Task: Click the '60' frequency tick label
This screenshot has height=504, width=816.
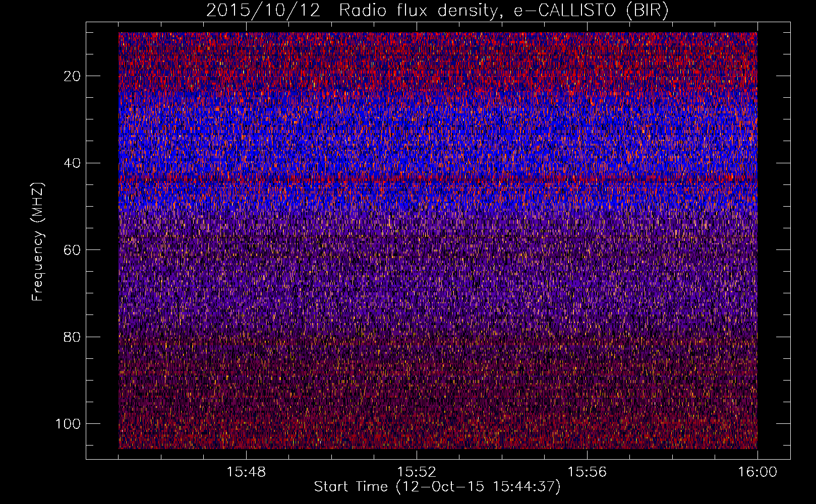Action: coord(72,250)
